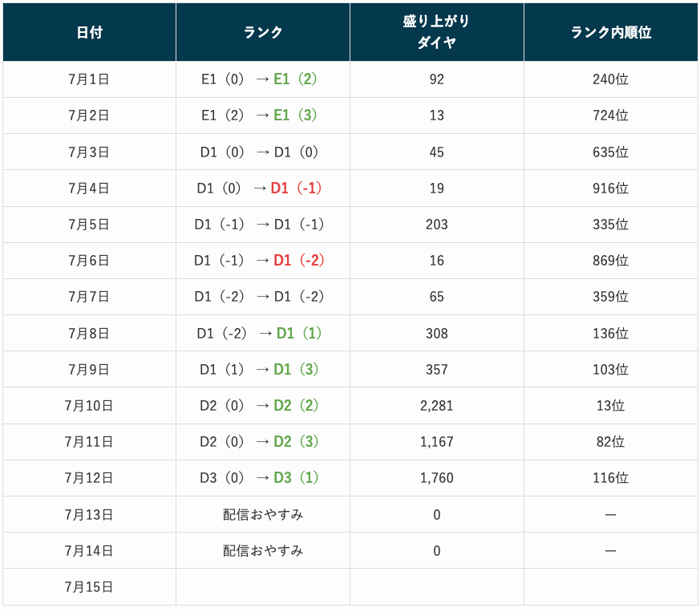
Task: Click the 7月8日 date cell
Action: [89, 333]
